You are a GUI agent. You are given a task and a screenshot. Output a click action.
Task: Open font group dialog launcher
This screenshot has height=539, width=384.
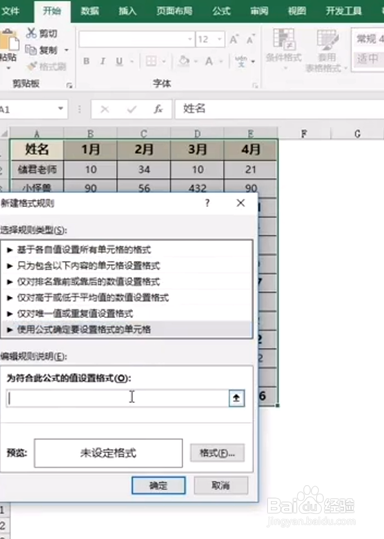tap(255, 85)
